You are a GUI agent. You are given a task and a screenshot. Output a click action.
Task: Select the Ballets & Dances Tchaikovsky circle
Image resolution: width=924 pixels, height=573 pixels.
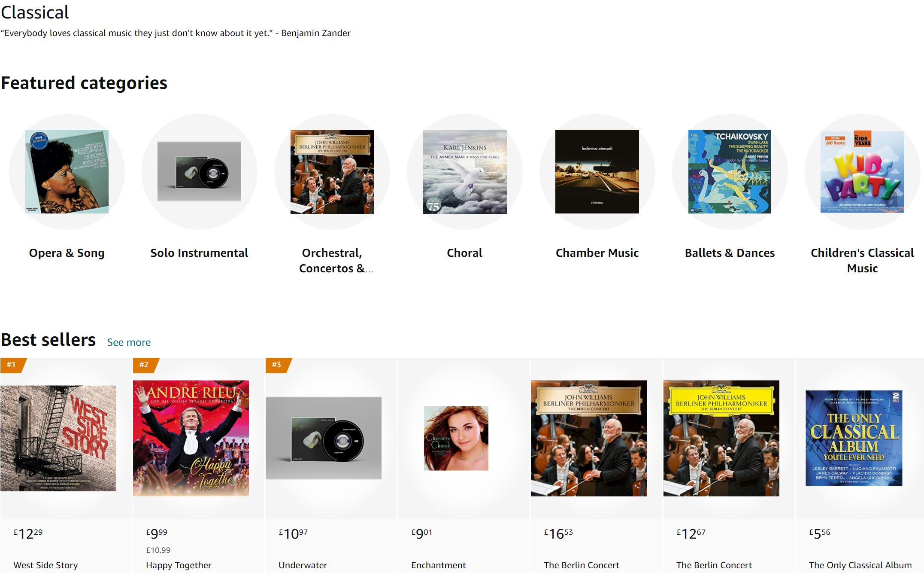(x=730, y=171)
